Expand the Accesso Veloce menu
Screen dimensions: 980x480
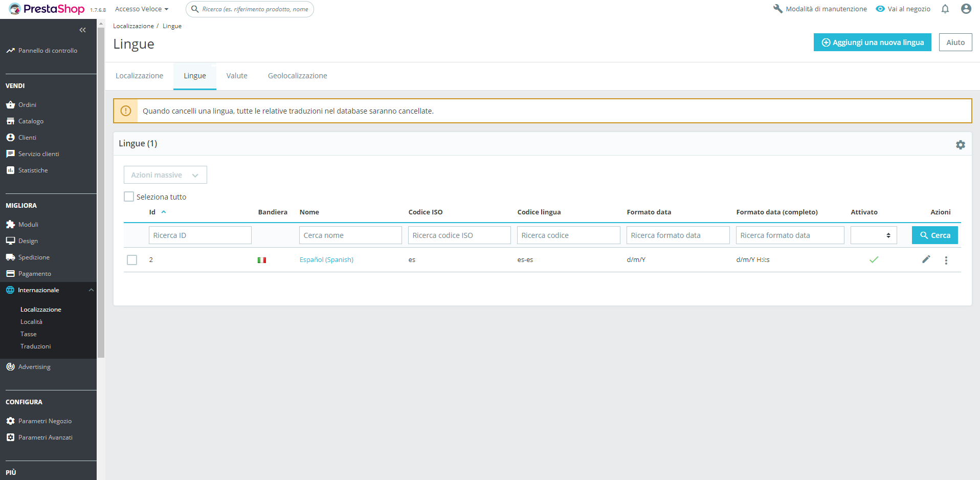coord(142,9)
